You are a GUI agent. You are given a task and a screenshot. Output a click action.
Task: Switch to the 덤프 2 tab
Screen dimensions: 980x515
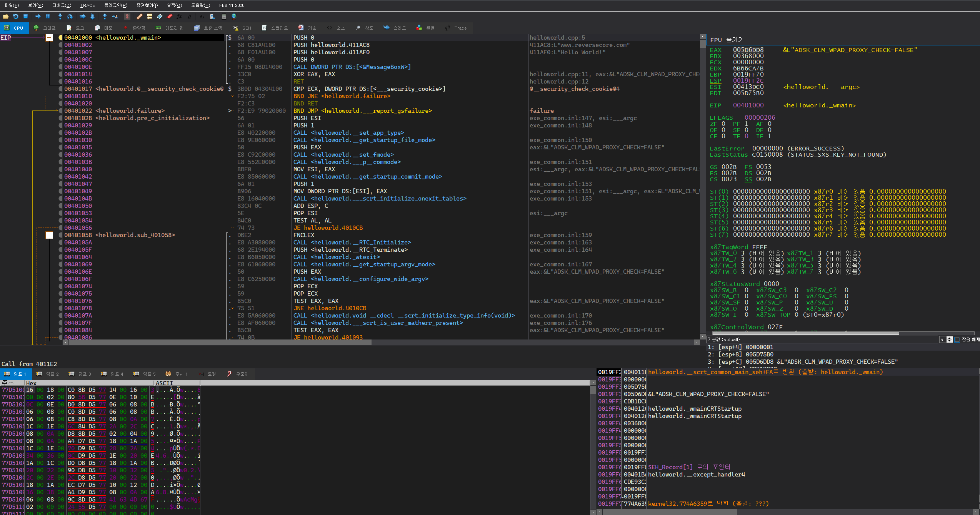47,374
